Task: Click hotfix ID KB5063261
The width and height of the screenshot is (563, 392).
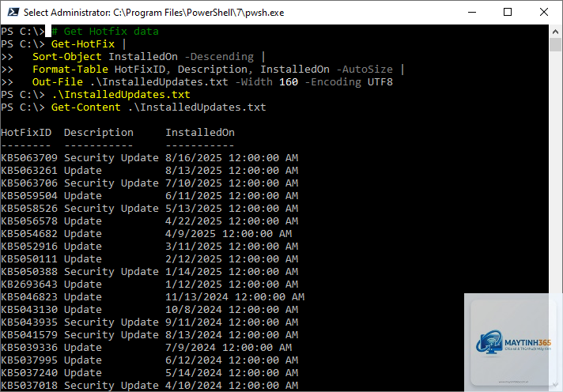Action: coord(29,171)
